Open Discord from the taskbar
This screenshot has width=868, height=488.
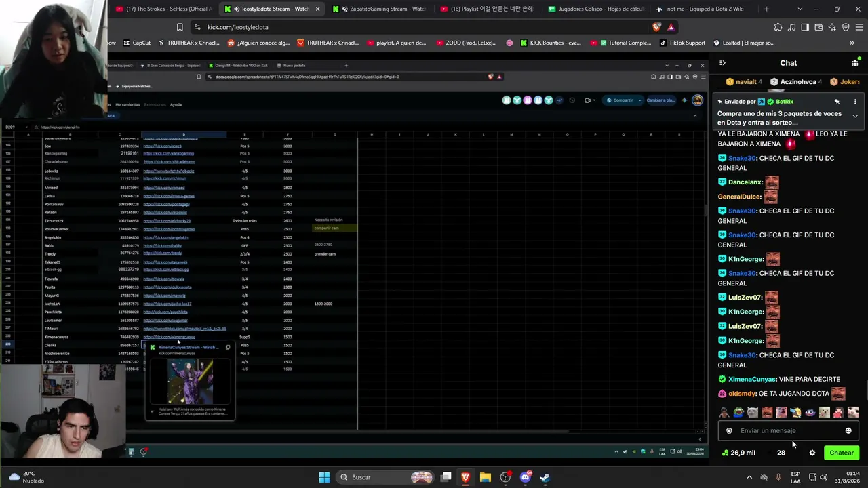point(525,477)
